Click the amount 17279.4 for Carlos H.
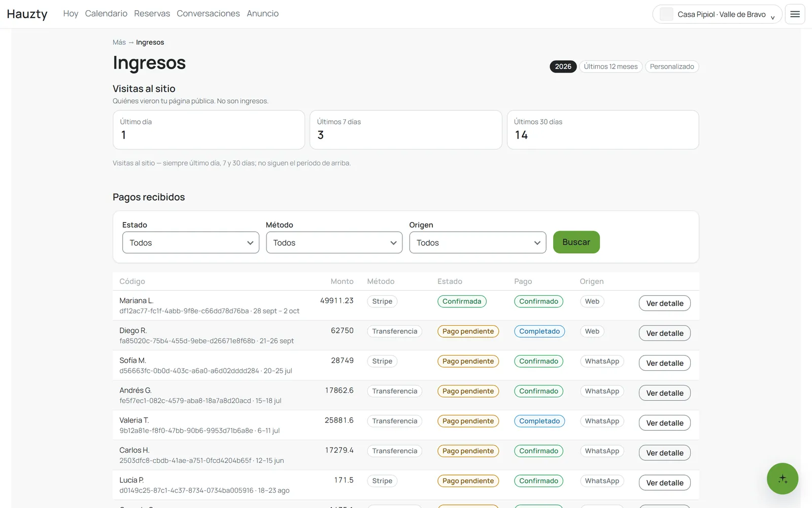812x508 pixels. pyautogui.click(x=340, y=450)
